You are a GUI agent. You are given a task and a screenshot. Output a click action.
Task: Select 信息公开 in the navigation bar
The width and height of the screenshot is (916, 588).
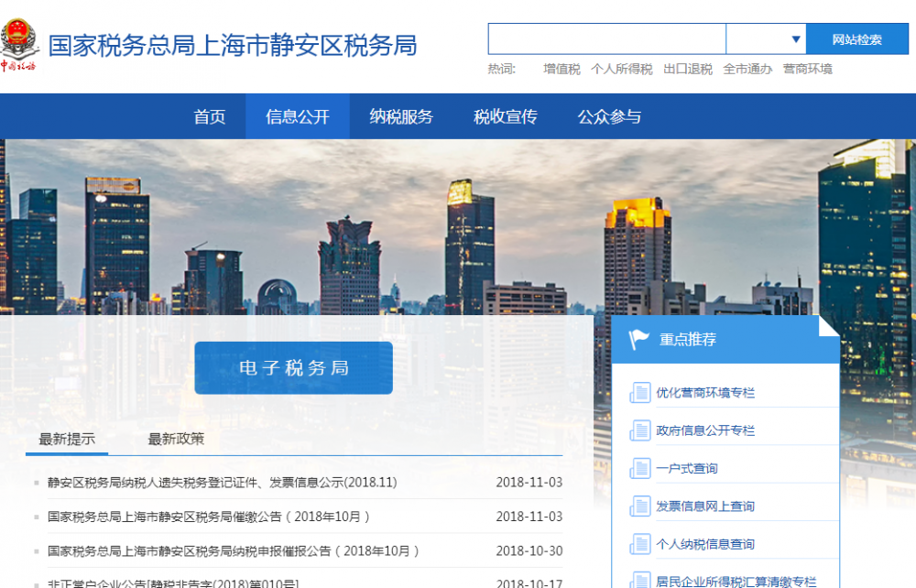click(x=298, y=116)
